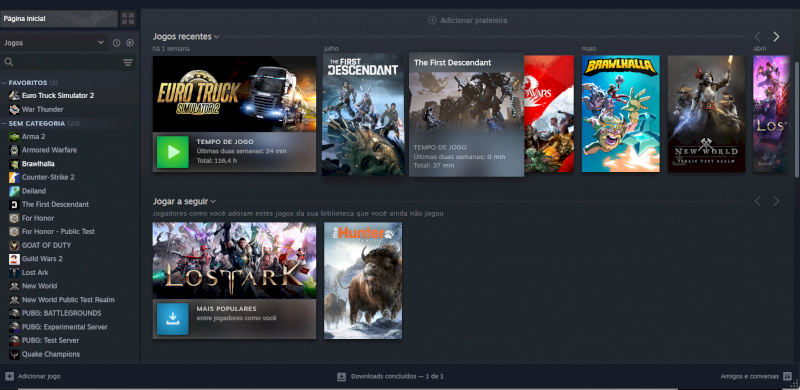Click the Brawlhalla icon in game list
This screenshot has width=800, height=390.
click(14, 164)
